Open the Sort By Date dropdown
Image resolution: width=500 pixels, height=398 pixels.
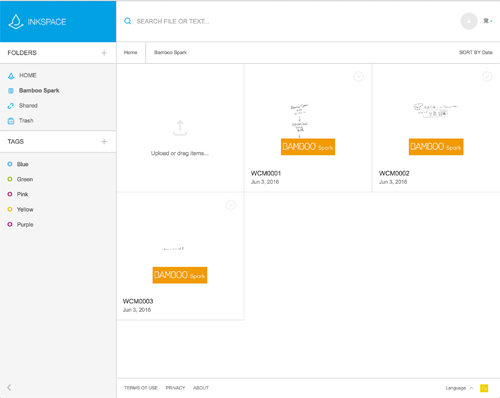475,52
